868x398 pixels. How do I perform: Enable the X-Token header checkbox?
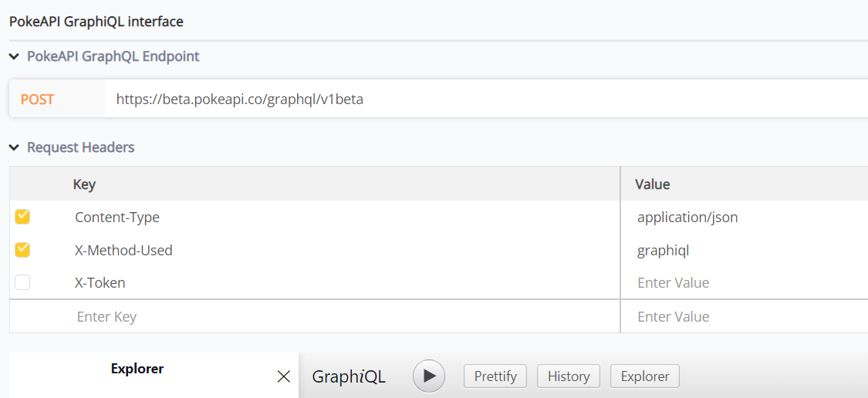coord(22,283)
